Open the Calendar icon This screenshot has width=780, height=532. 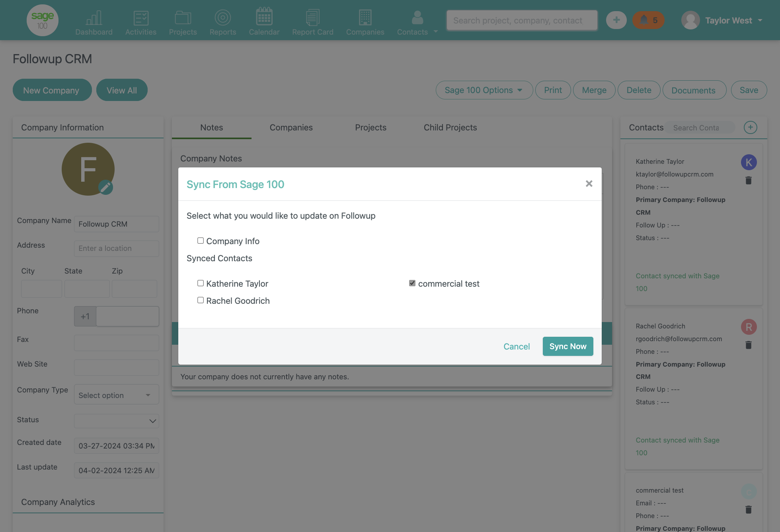[x=264, y=17]
